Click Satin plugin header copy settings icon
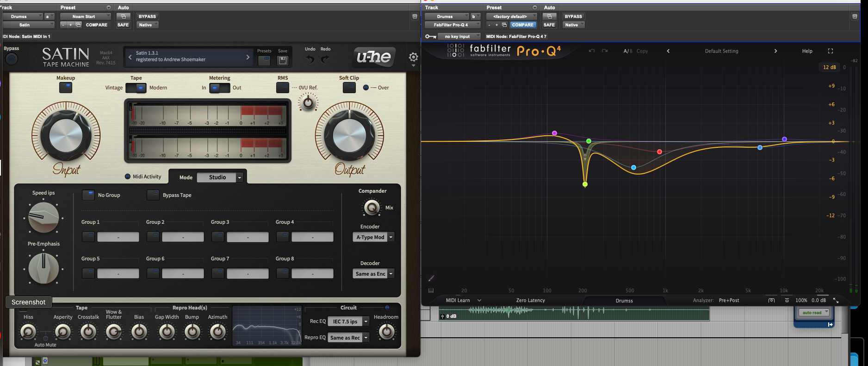The height and width of the screenshot is (366, 868). pos(78,25)
